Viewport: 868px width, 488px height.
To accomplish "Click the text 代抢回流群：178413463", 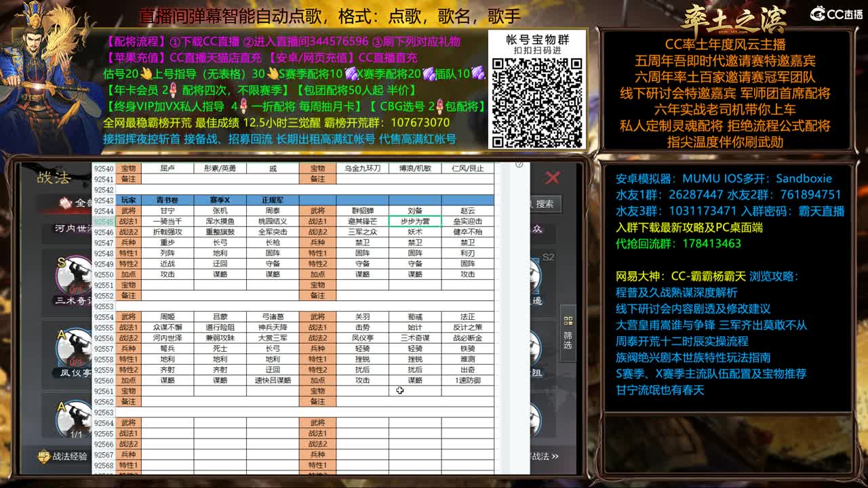I will point(678,243).
